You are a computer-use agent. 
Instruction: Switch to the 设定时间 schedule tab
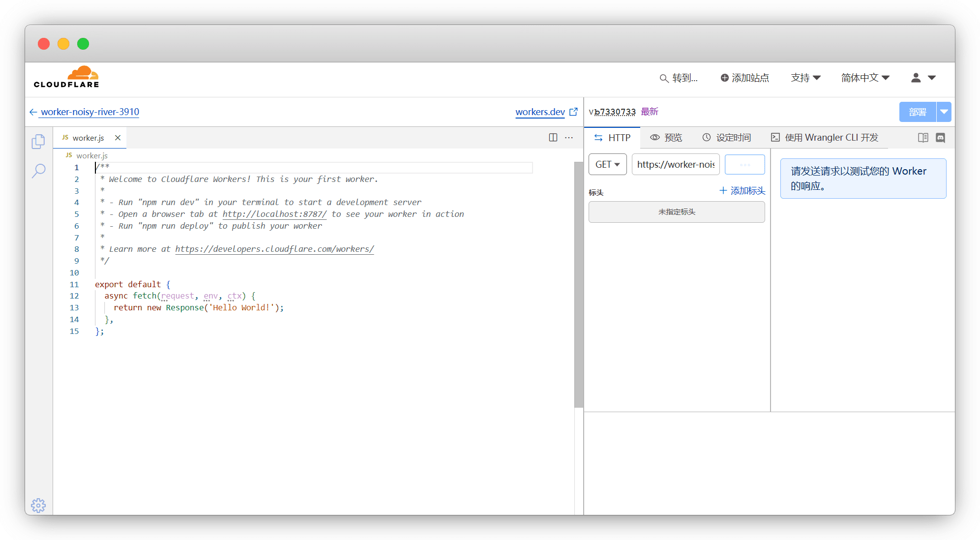coord(726,138)
